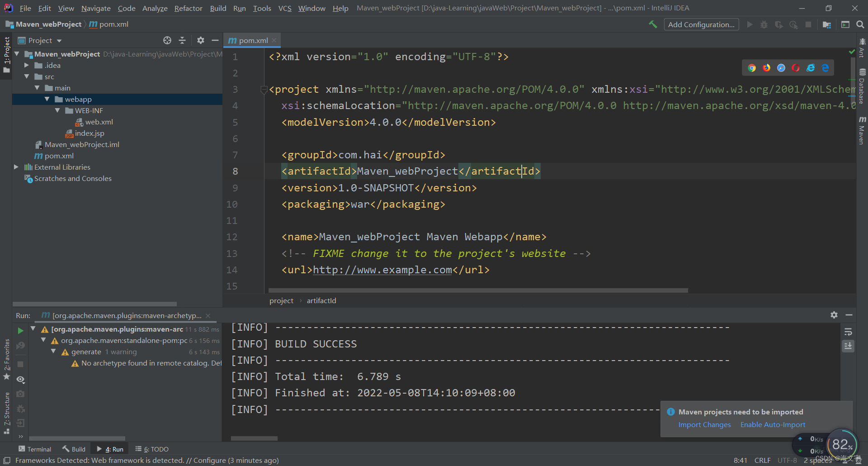Toggle the 1: Project sidebar tab
This screenshot has height=466, width=868.
coord(6,55)
